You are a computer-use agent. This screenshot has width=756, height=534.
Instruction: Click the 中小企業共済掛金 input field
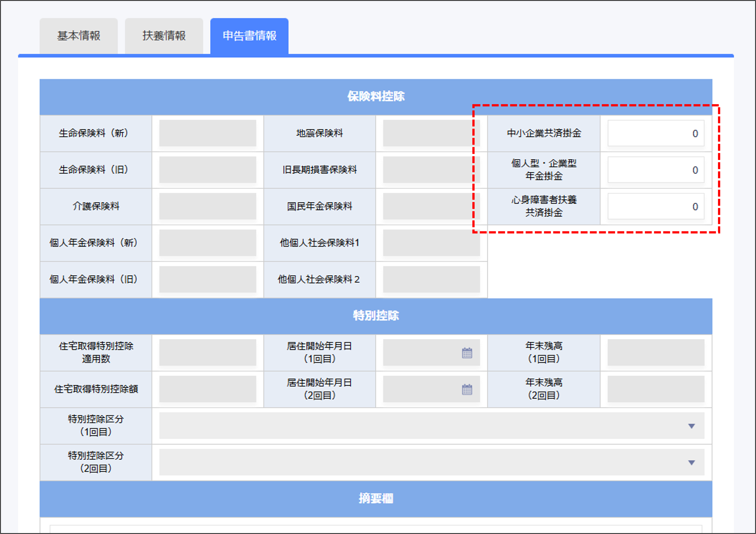coord(656,133)
